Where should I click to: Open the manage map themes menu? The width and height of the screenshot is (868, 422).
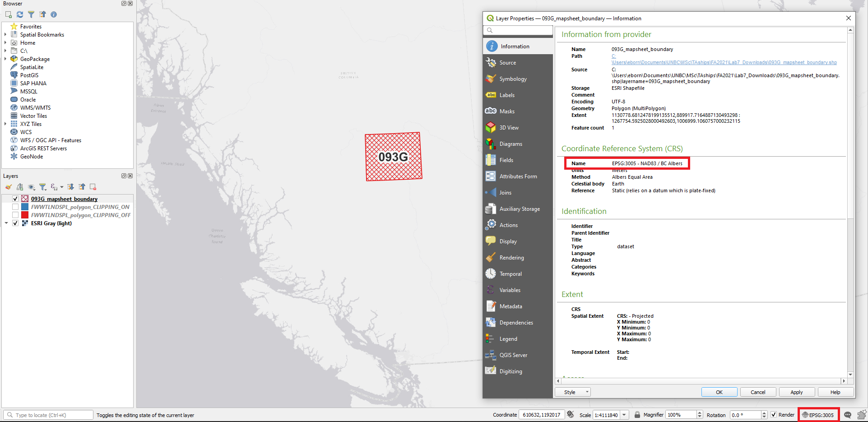[32, 187]
